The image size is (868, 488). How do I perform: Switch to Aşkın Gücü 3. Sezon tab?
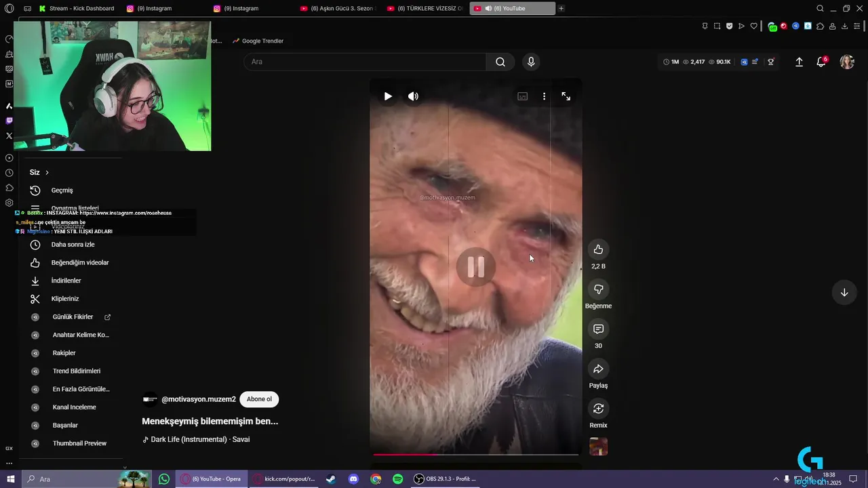tap(337, 8)
